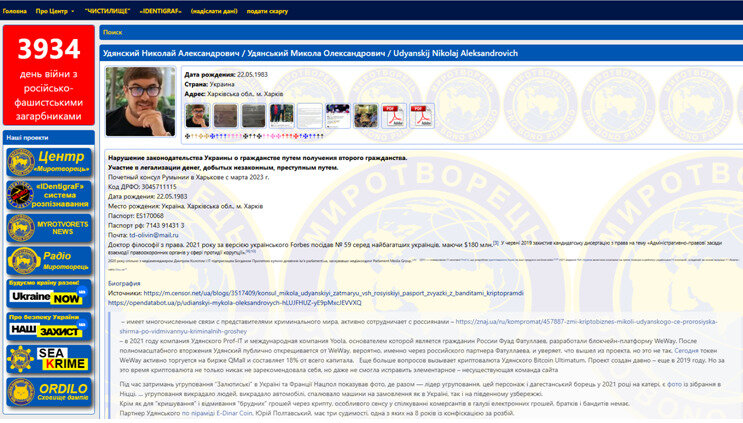743x423 pixels.
Task: Expand the Про Центр dropdown menu
Action: [x=54, y=11]
